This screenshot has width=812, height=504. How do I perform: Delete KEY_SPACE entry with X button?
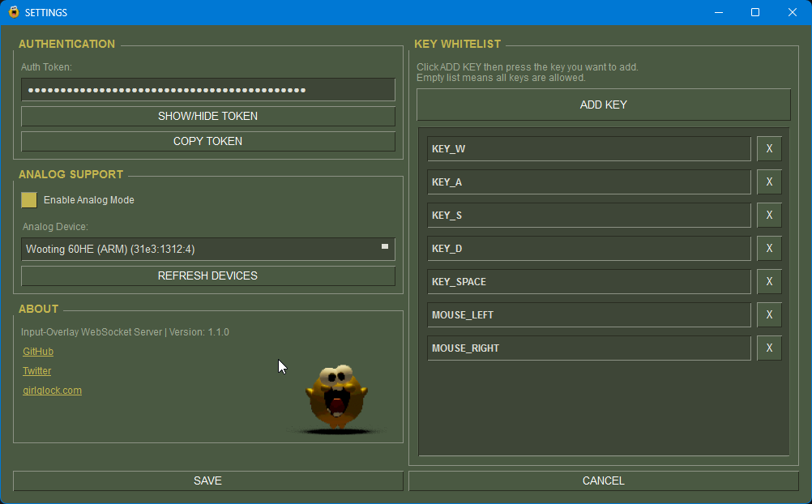tap(769, 282)
